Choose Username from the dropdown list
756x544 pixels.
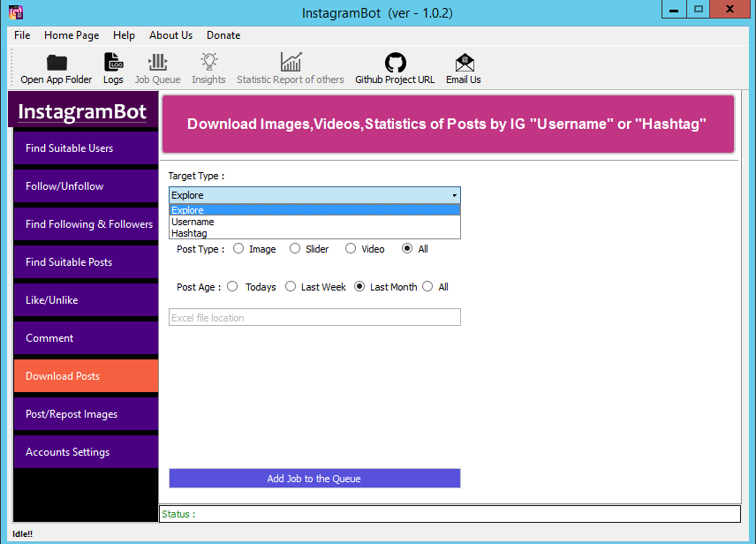point(314,222)
